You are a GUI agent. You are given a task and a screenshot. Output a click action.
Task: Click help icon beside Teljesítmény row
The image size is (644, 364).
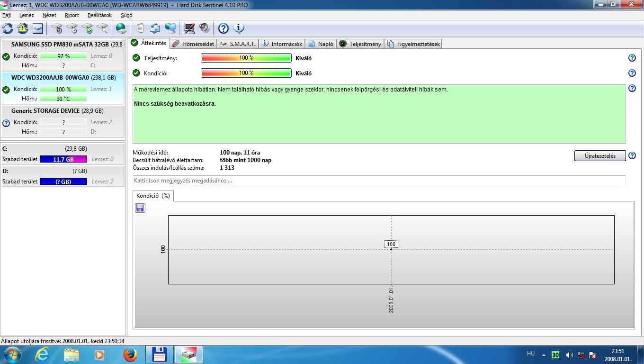click(632, 58)
